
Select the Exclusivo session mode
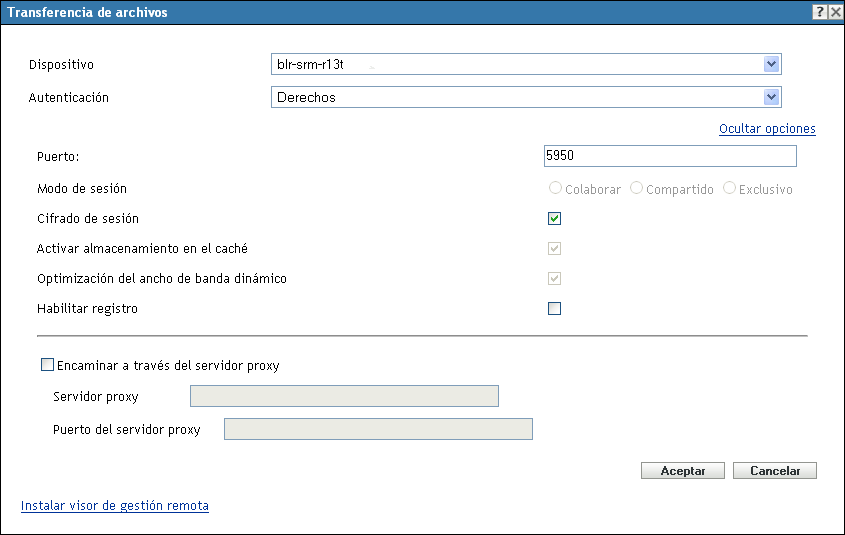tap(729, 188)
